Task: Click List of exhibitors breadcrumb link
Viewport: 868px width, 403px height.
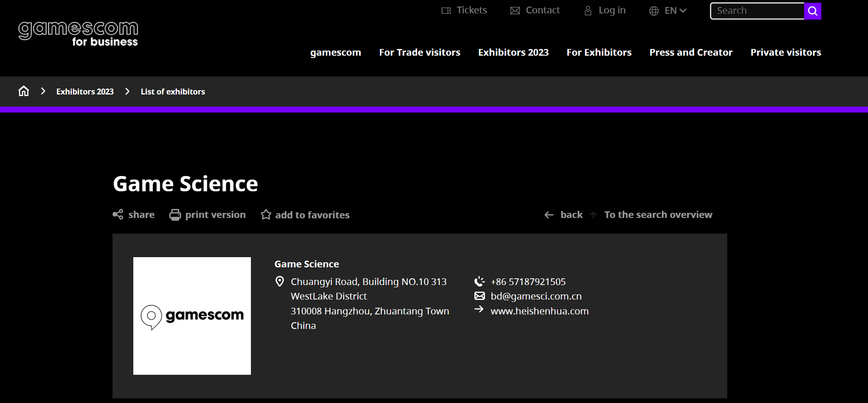Action: click(x=173, y=92)
